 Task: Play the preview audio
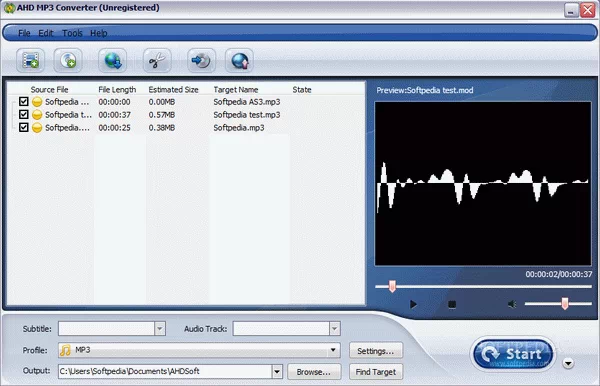413,305
